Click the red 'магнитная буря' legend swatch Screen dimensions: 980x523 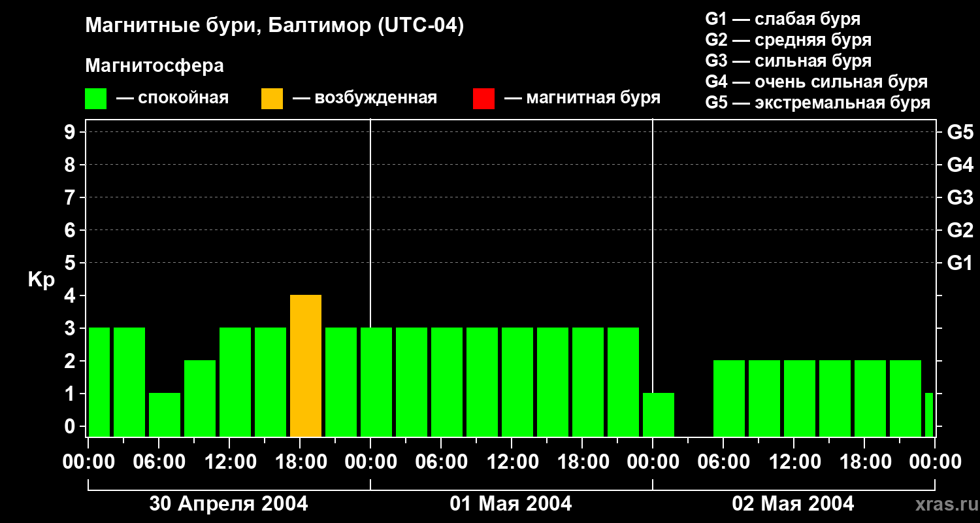coord(483,99)
